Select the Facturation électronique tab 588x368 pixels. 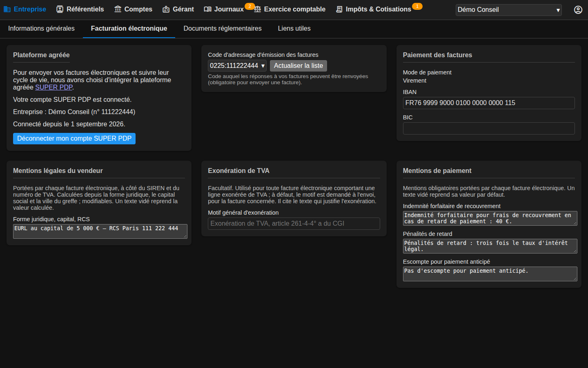click(x=129, y=29)
